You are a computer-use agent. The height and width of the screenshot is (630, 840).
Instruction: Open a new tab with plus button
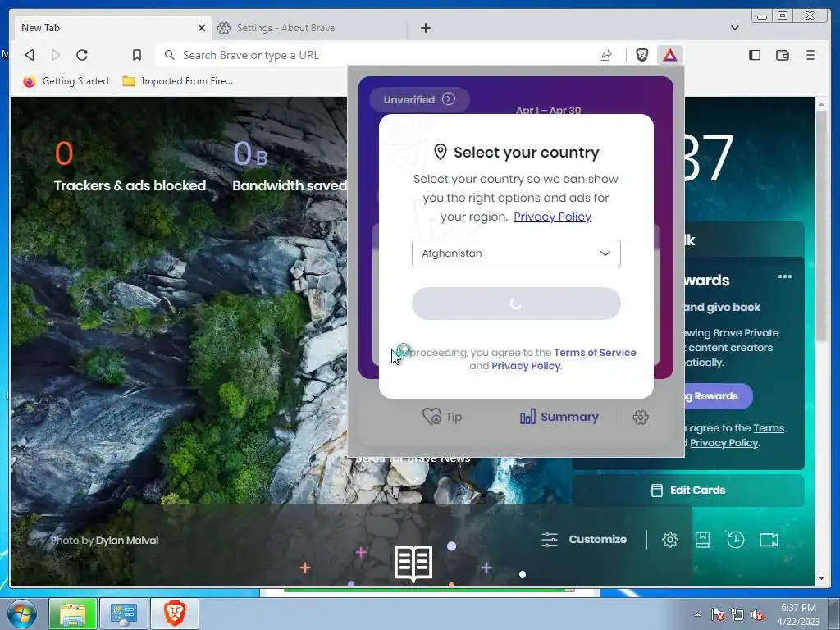(426, 28)
